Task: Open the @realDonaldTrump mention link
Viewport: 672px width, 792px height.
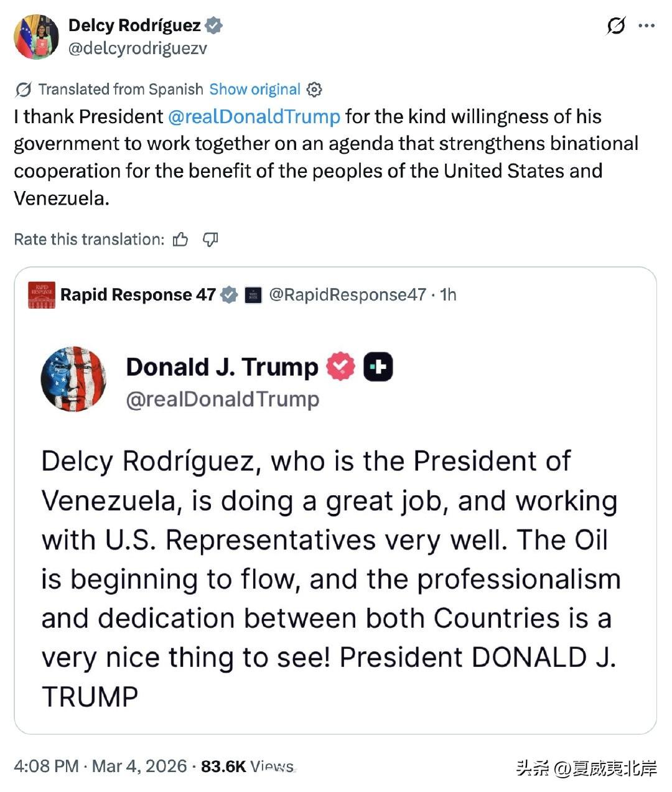Action: click(255, 117)
